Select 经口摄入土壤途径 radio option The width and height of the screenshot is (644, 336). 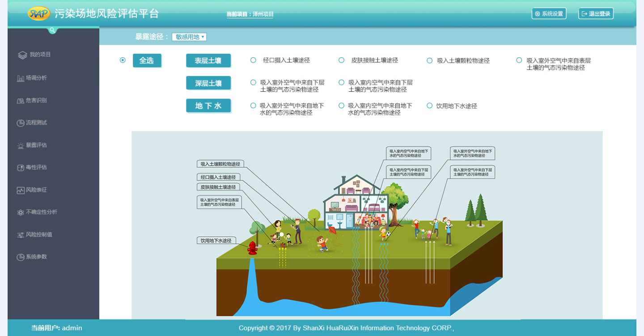tap(253, 60)
